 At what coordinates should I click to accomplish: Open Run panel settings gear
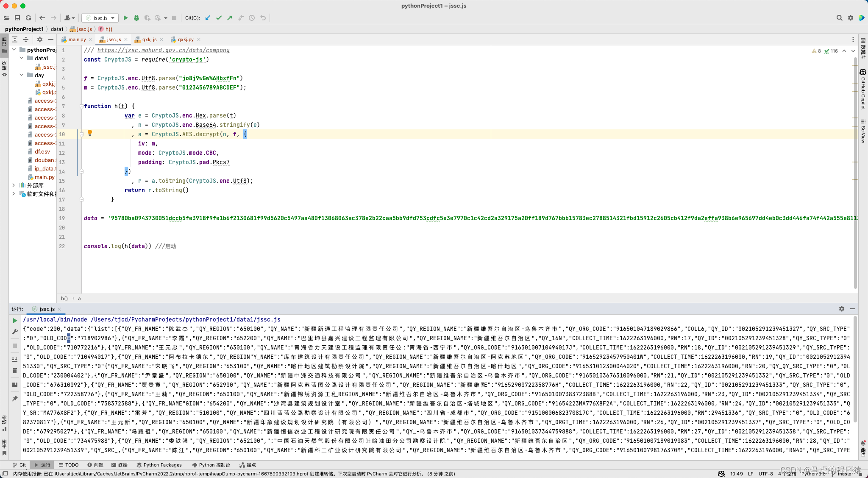tap(842, 309)
